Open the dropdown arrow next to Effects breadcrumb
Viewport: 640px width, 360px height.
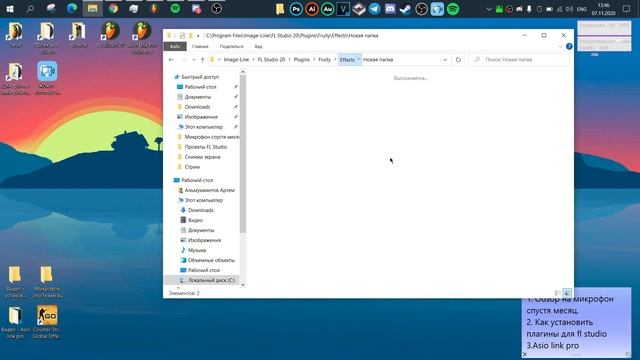point(358,60)
